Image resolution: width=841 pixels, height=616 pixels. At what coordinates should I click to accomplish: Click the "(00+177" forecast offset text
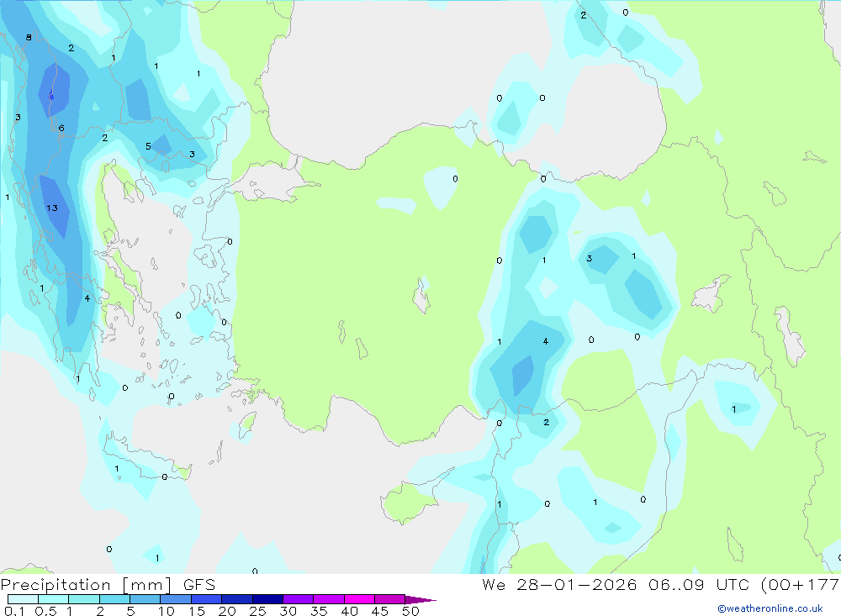click(800, 584)
